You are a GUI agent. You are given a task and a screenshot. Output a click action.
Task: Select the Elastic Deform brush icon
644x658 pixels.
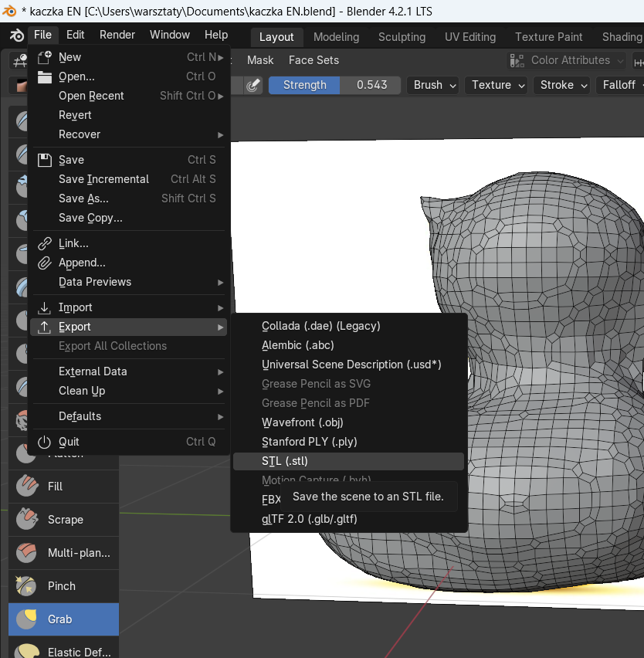tap(26, 650)
